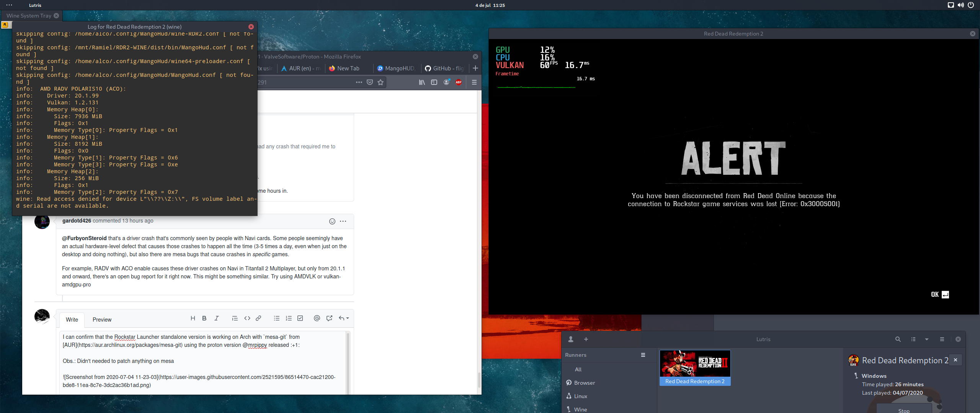The image size is (980, 413).
Task: Open gardotd426 comment options menu
Action: coord(343,221)
